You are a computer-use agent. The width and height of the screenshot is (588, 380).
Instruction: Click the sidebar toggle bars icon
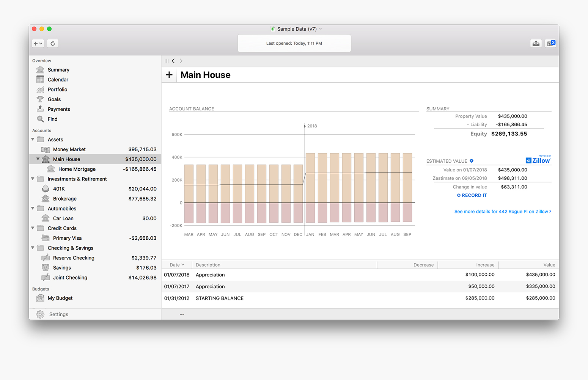tap(167, 61)
